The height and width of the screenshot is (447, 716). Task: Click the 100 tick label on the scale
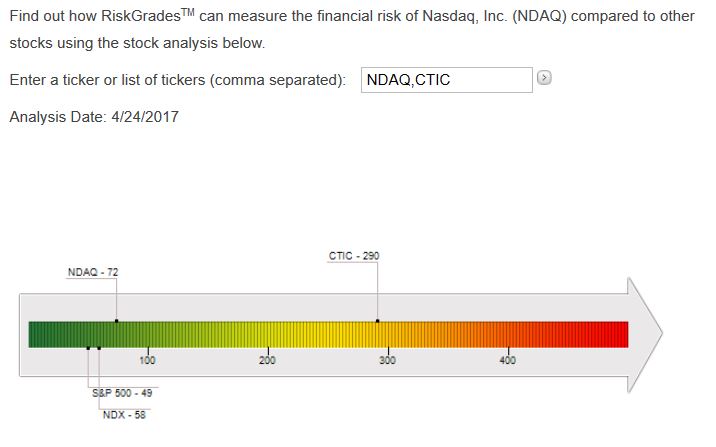click(148, 360)
